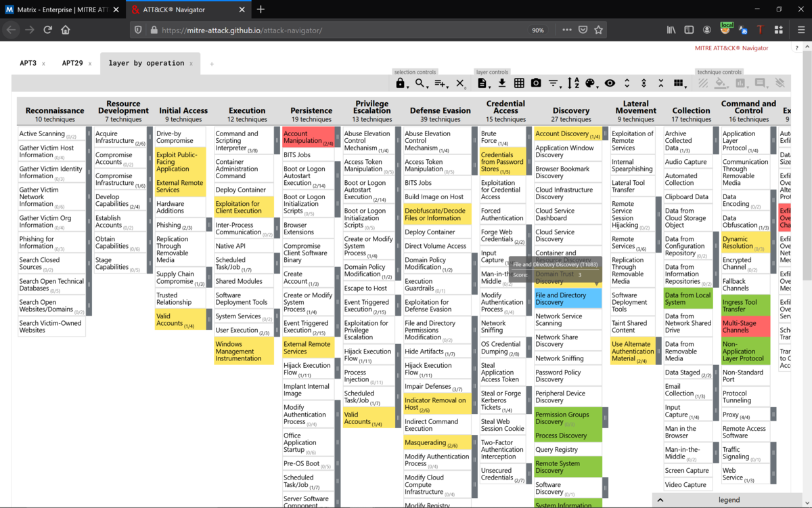Open the technique comment bubble control
Viewport: 812px width, 508px height.
[761, 83]
